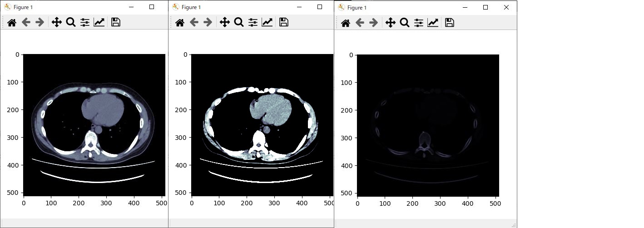
Task: Go forward to next view in left window
Action: [40, 22]
